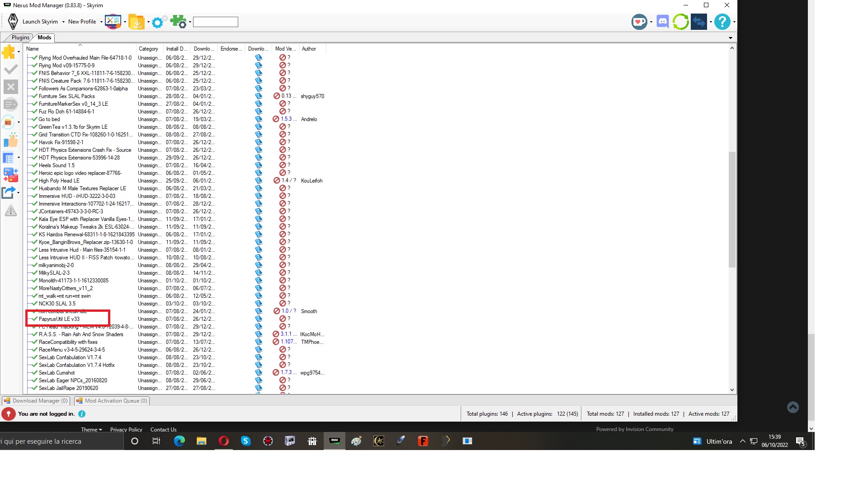Viewport: 868px width, 488px height.
Task: Toggle checkmark for PapyrusUtil LE v33
Action: [34, 319]
